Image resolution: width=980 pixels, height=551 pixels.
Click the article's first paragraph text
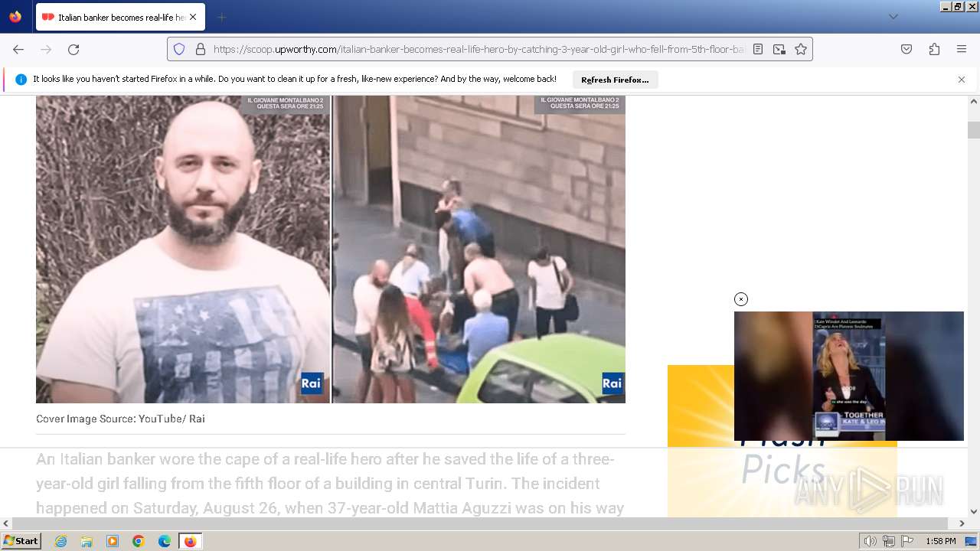(x=330, y=484)
